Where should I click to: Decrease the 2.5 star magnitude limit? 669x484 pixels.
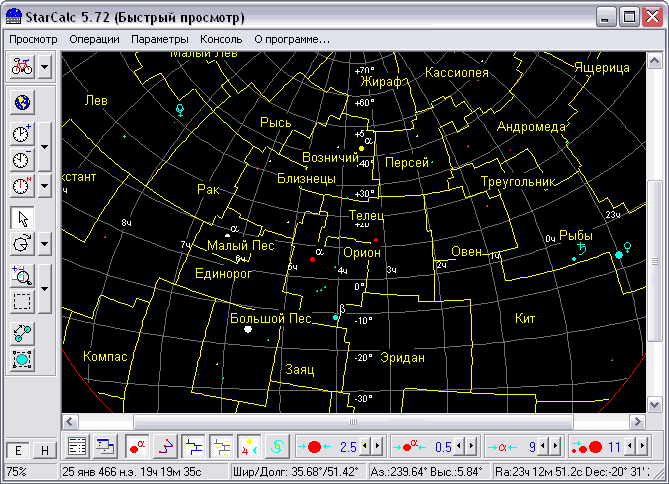pyautogui.click(x=365, y=446)
